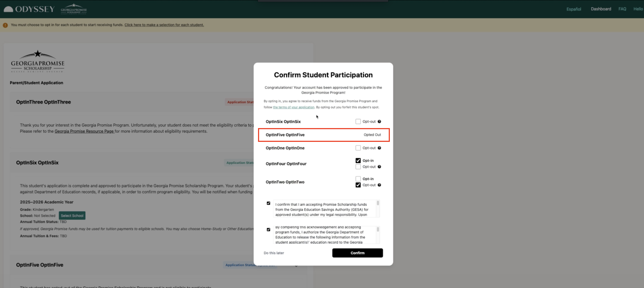Screen dimensions: 644x288
Task: Go to Dashboard in top navigation
Action: (x=601, y=9)
